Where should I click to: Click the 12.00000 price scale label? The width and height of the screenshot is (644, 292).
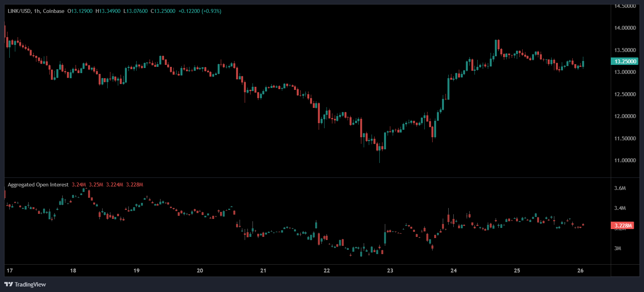pos(625,116)
